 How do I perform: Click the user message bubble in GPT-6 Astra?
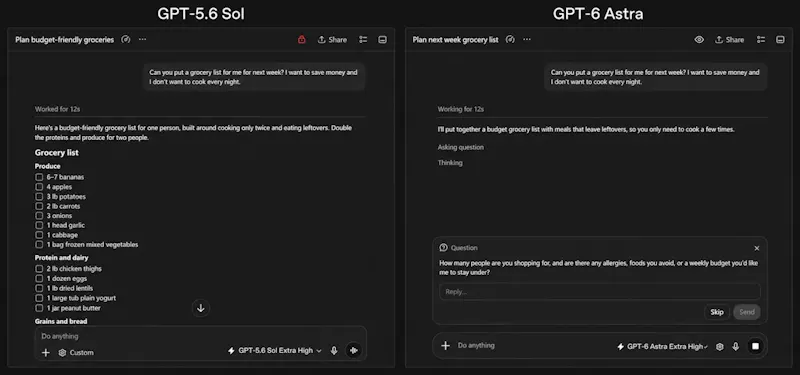[656, 77]
